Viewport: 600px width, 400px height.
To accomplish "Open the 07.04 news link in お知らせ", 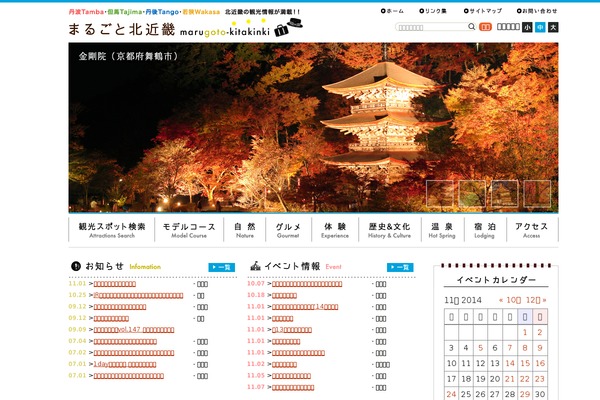I will tap(125, 341).
